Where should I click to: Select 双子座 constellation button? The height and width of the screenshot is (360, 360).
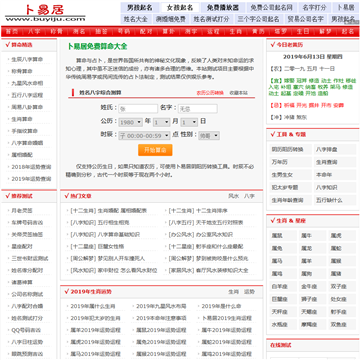coord(342,286)
